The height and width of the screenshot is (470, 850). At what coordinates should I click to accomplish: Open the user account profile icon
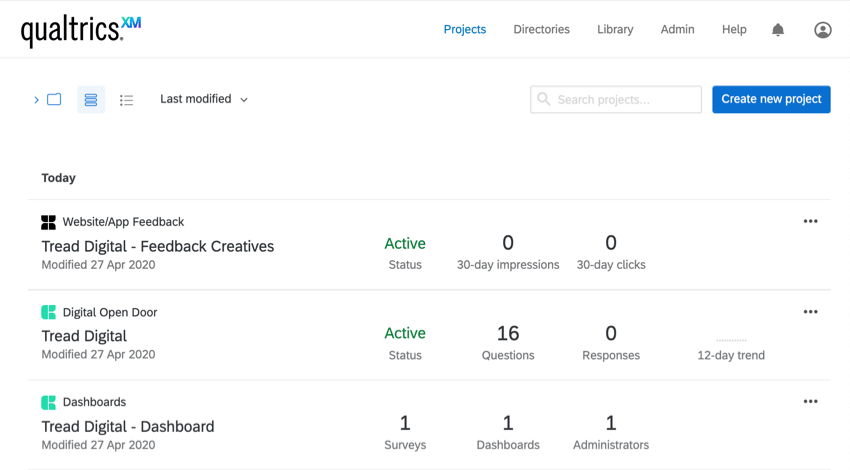coord(822,30)
